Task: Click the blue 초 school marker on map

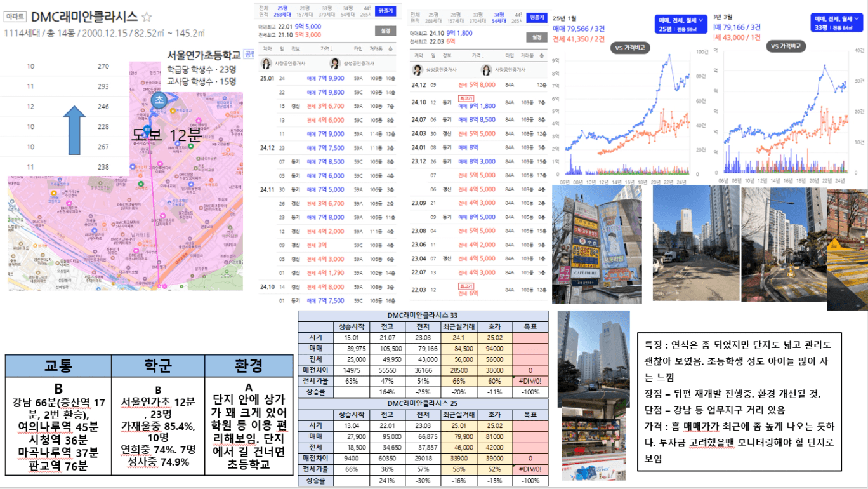Action: (160, 99)
